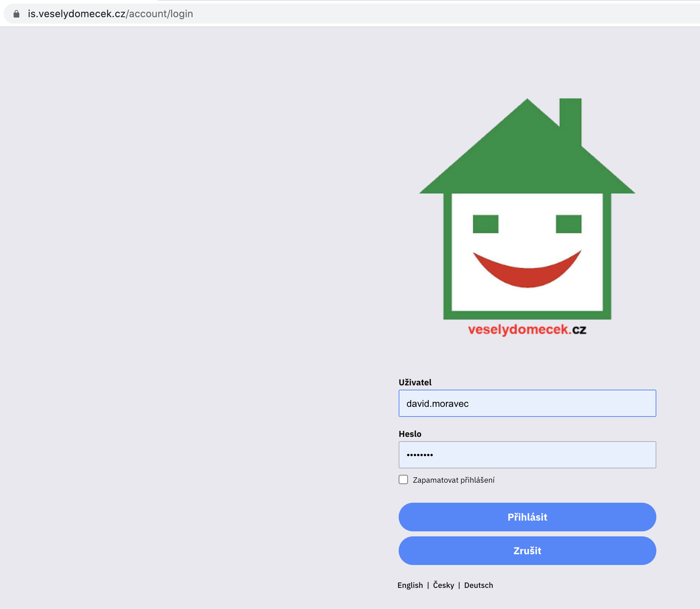Switch language to Deutsch

tap(478, 585)
